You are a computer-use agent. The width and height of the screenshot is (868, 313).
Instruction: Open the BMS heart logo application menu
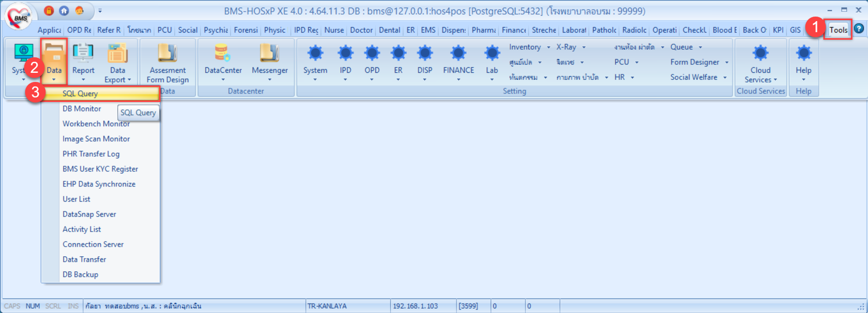click(x=20, y=17)
